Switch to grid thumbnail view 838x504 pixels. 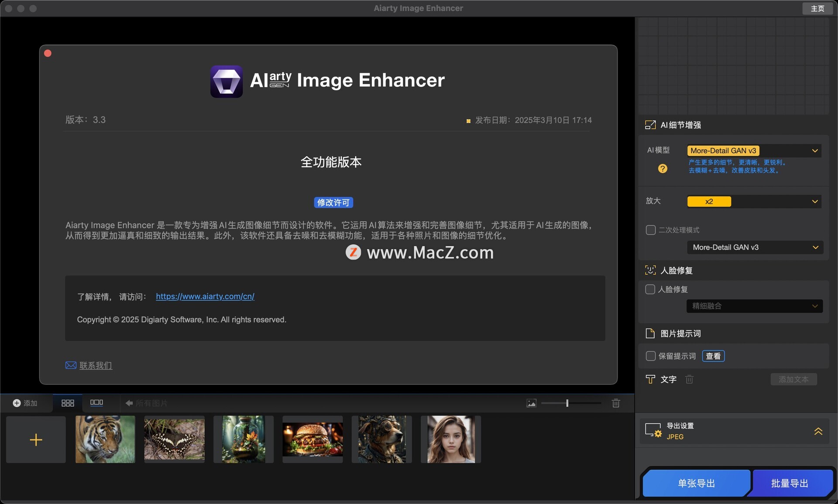pos(68,403)
